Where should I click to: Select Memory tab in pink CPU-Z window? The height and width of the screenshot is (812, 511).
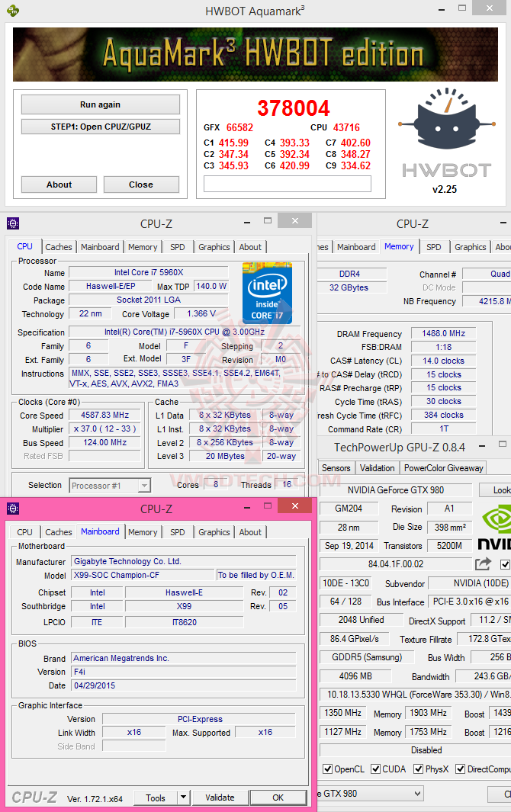143,532
